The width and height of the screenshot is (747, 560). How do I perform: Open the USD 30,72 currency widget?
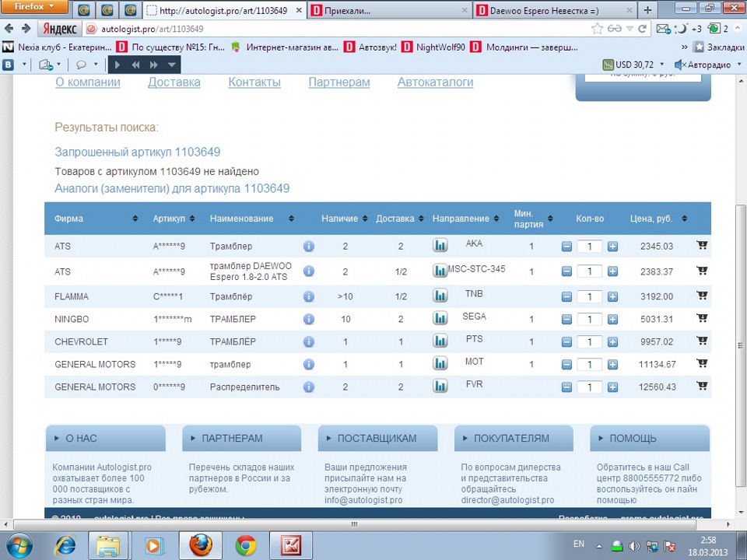633,65
